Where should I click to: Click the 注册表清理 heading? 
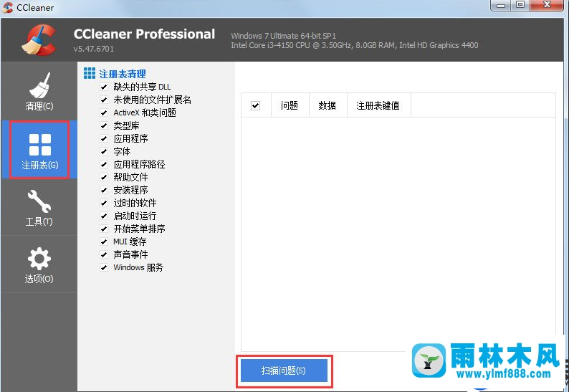123,74
